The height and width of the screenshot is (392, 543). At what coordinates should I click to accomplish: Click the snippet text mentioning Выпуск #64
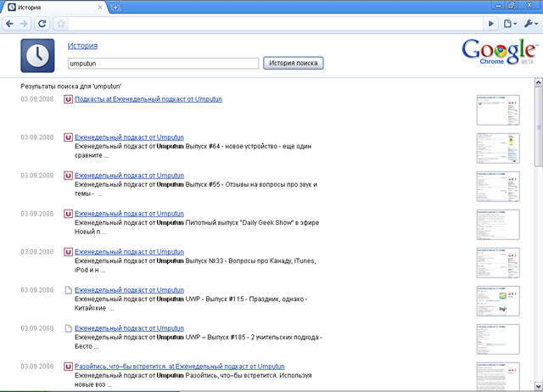point(193,151)
